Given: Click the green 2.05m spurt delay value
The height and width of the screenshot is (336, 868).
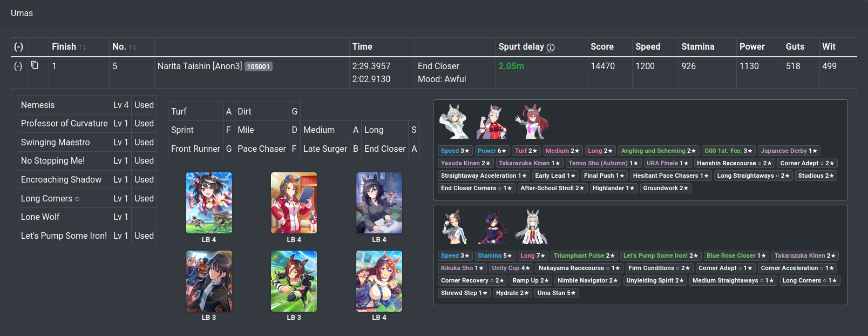Looking at the screenshot, I should [511, 66].
